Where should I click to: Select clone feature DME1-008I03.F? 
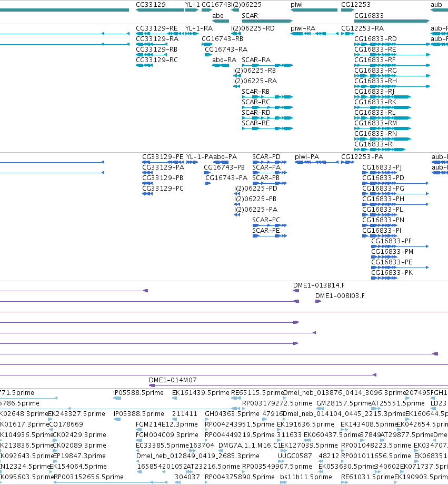point(340,296)
